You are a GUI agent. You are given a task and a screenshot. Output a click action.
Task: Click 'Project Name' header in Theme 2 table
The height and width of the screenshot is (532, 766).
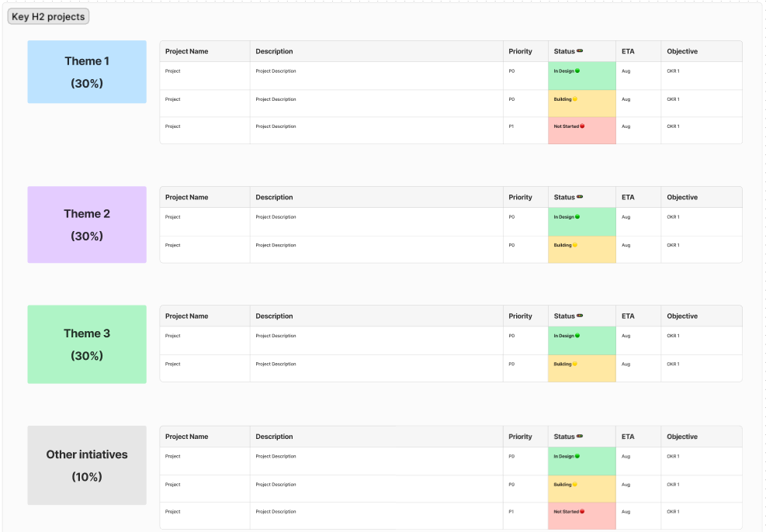[186, 197]
